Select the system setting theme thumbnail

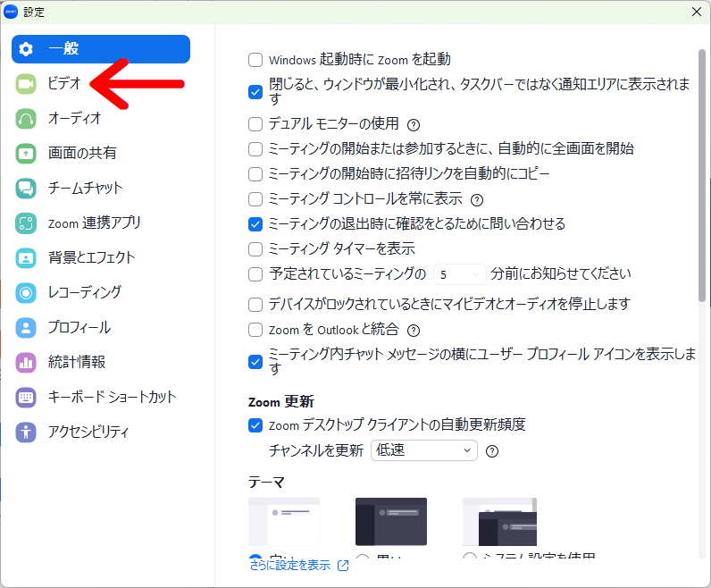point(499,521)
